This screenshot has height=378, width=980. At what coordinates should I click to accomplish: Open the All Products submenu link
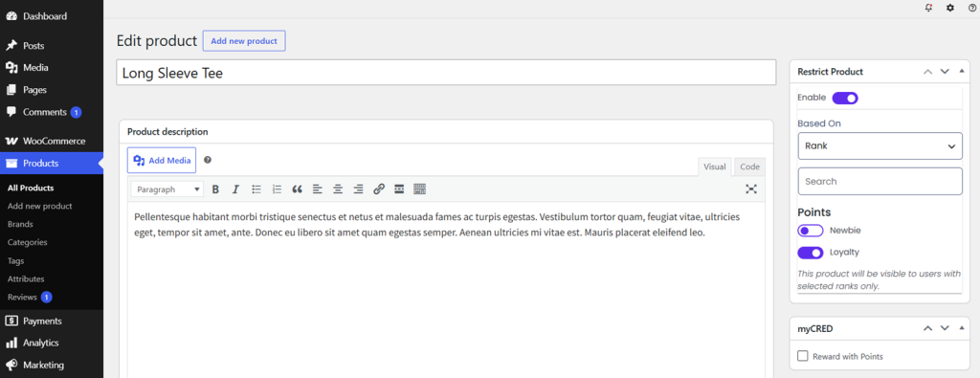[31, 188]
